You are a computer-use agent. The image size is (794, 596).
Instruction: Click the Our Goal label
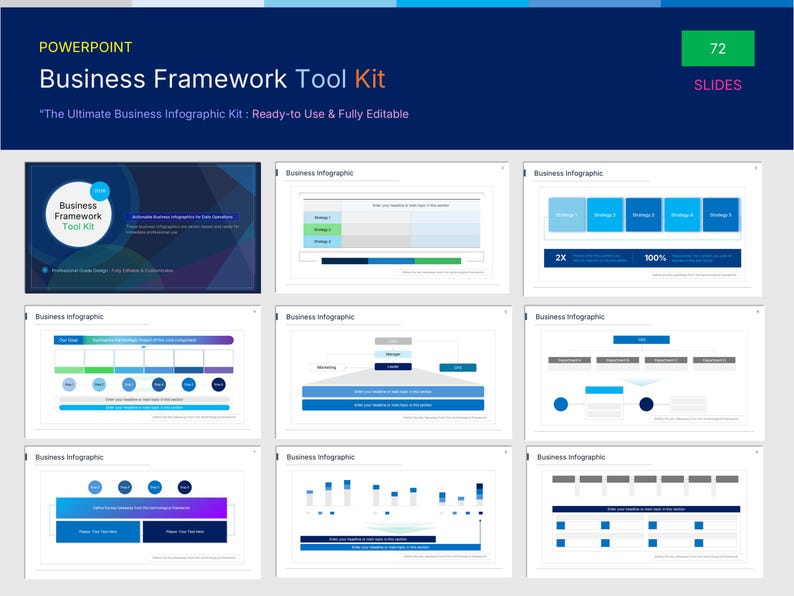pyautogui.click(x=68, y=340)
